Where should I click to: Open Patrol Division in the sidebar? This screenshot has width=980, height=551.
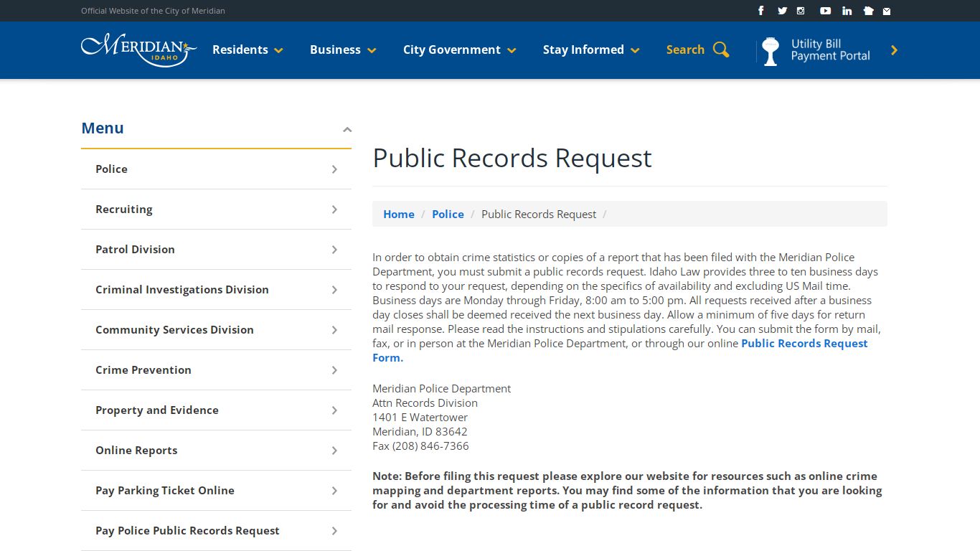pyautogui.click(x=216, y=250)
